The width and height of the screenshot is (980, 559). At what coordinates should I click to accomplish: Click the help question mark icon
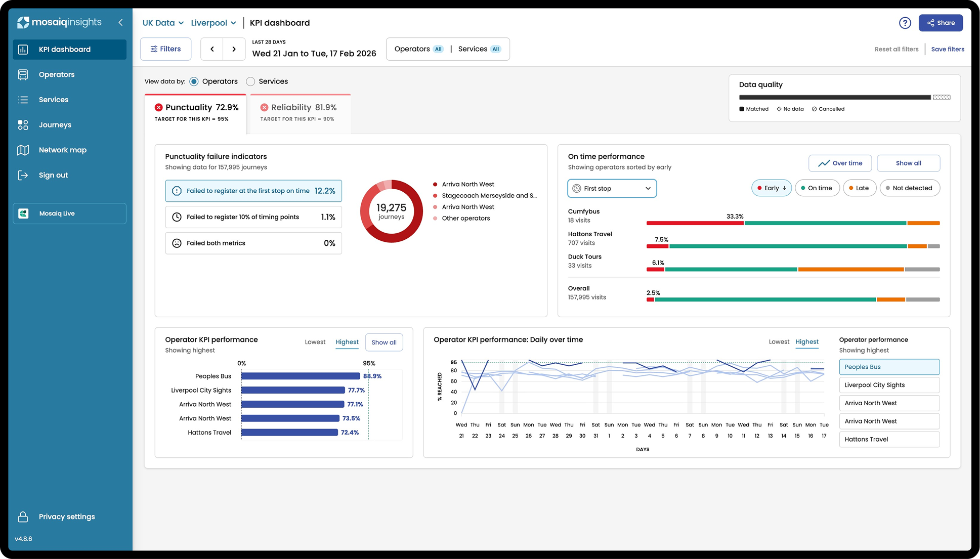point(905,23)
